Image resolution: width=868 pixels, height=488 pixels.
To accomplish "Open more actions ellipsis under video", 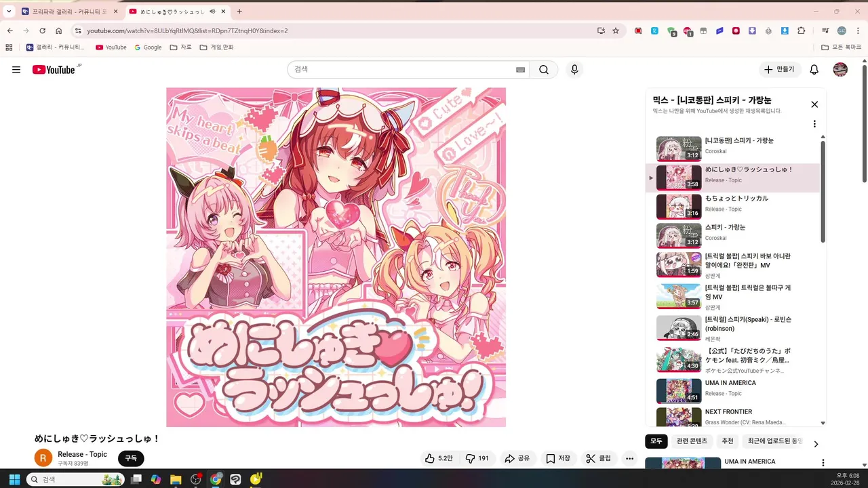I will pos(629,459).
